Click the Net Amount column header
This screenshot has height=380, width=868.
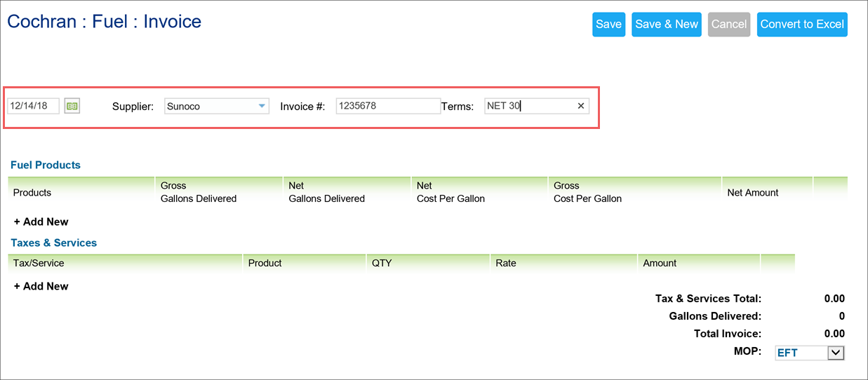(753, 192)
